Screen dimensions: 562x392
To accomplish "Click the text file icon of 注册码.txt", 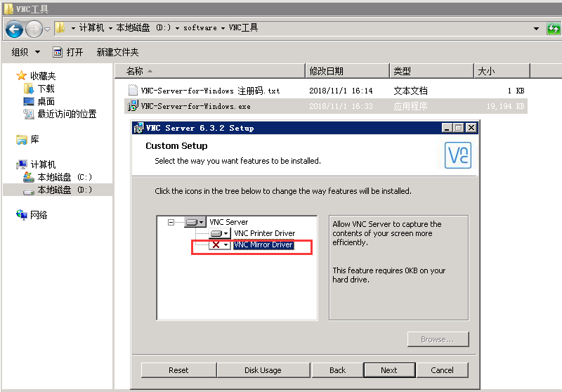I will click(x=133, y=91).
